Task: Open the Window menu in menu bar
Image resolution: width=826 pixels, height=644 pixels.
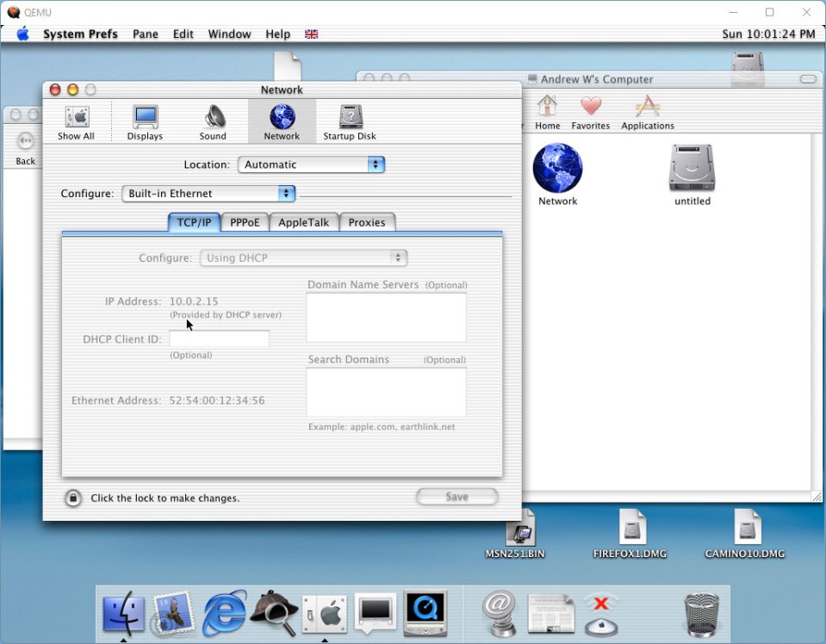Action: click(x=229, y=34)
